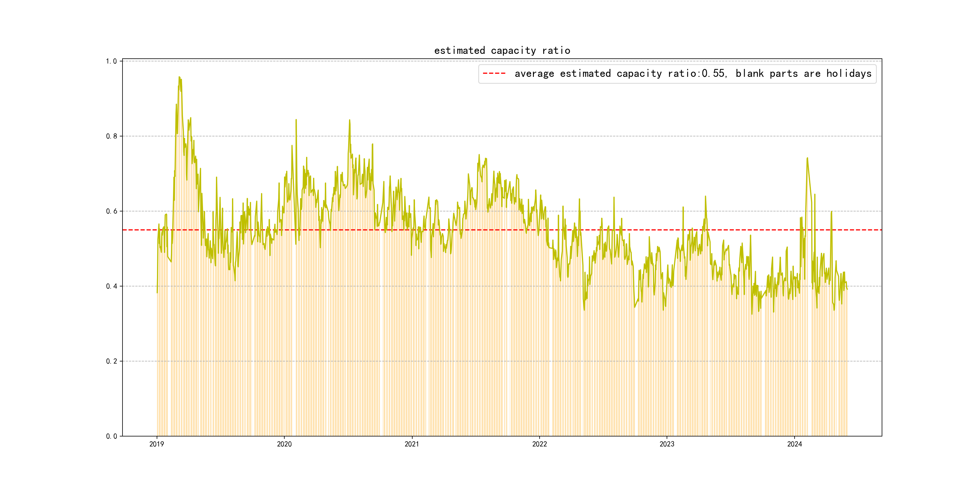Click the 2024 x-axis tick label
This screenshot has height=490, width=980.
pos(794,444)
